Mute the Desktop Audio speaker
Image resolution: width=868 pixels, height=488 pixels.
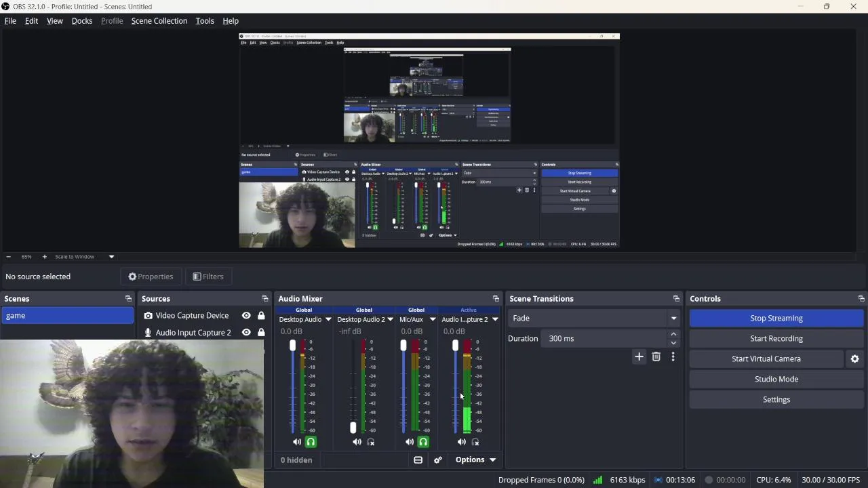(x=297, y=442)
